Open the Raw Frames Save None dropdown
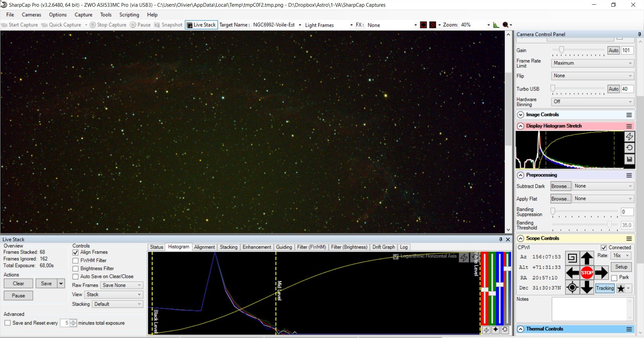 coord(121,285)
